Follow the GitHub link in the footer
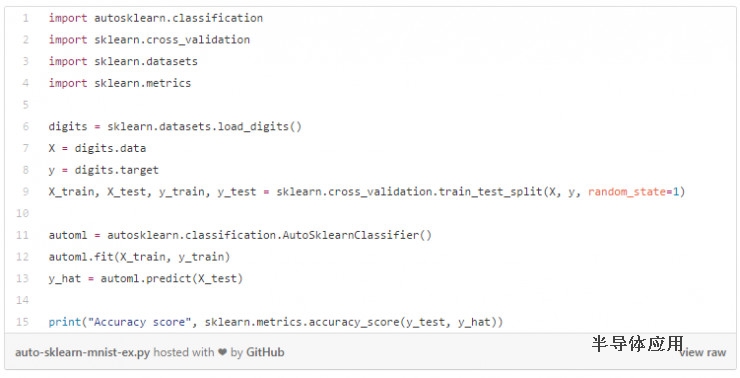The image size is (740, 378). (265, 352)
